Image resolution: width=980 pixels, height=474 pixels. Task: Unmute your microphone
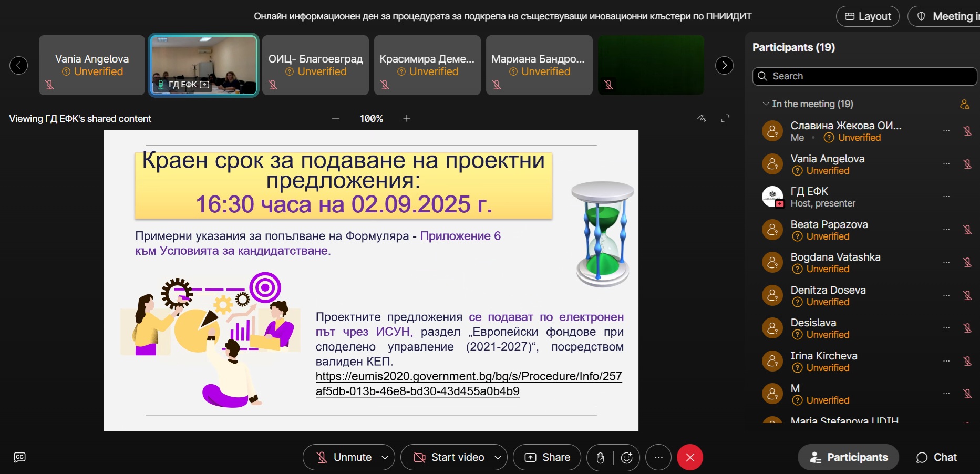(344, 457)
